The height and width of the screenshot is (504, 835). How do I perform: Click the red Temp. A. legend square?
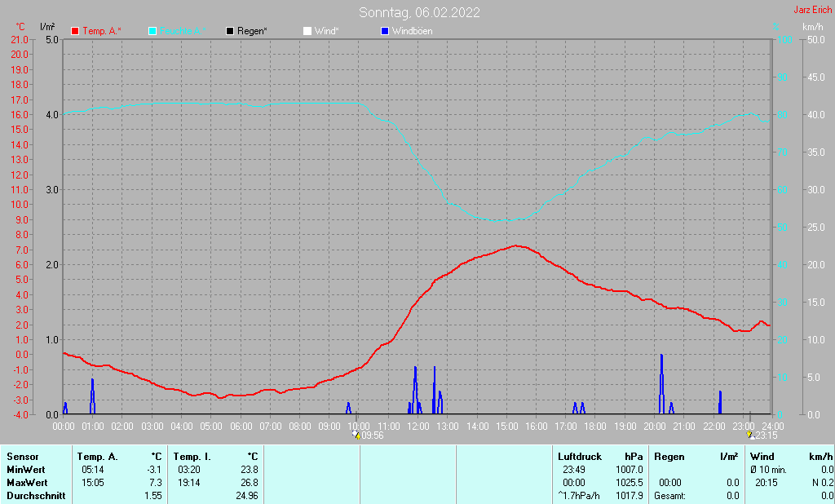point(76,31)
